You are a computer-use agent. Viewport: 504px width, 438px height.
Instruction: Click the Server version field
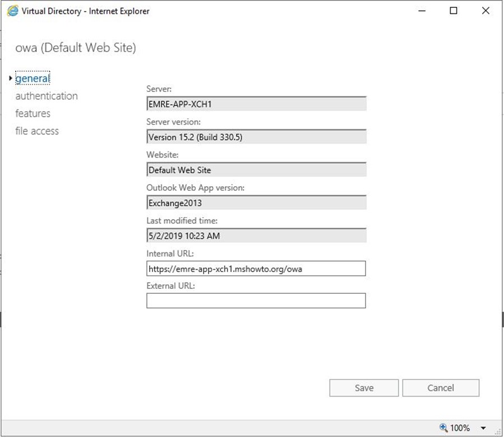coord(256,137)
